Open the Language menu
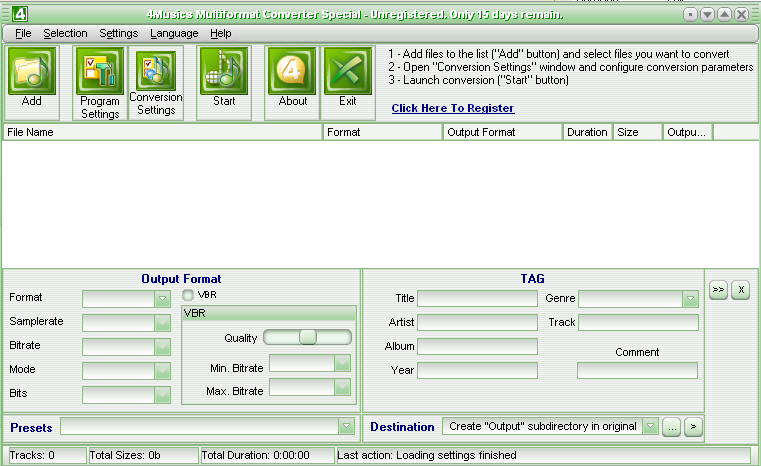Viewport: 761px width, 466px height. [x=174, y=33]
